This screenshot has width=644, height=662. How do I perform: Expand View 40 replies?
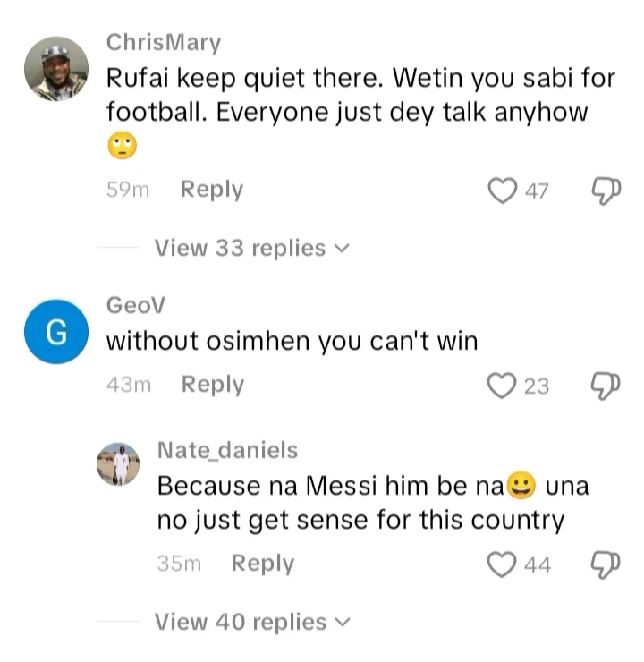250,622
